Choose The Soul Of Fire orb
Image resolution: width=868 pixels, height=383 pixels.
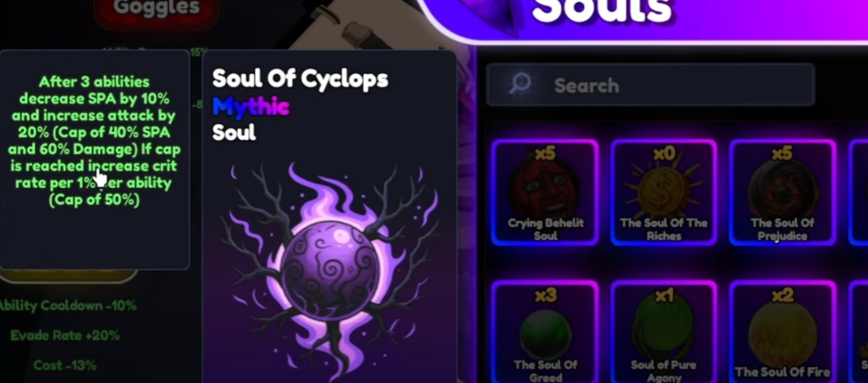click(x=782, y=331)
